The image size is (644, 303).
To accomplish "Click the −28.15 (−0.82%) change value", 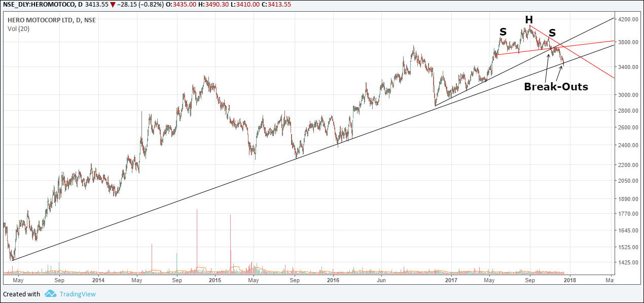I will click(x=138, y=5).
